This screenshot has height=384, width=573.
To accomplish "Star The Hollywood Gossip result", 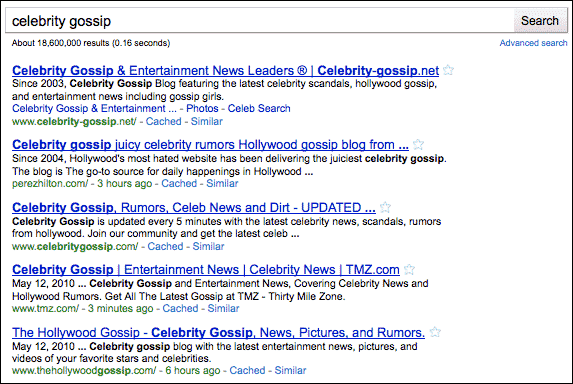I will (435, 332).
